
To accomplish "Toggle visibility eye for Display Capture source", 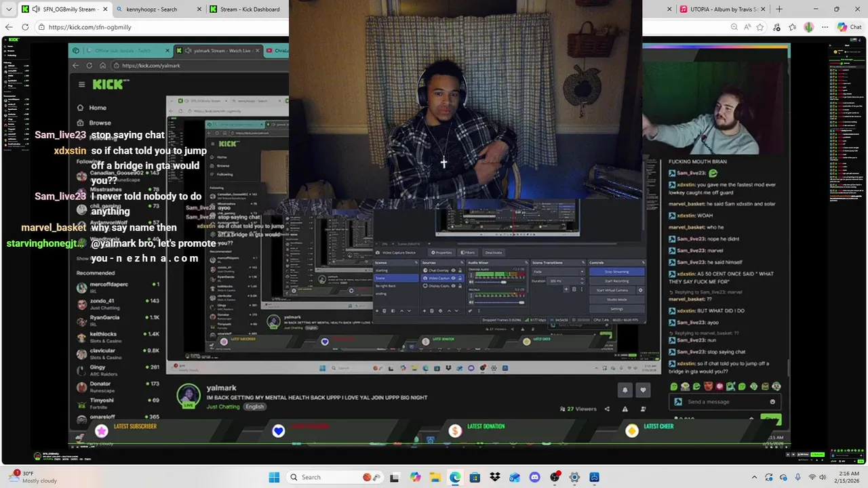I will tap(453, 285).
